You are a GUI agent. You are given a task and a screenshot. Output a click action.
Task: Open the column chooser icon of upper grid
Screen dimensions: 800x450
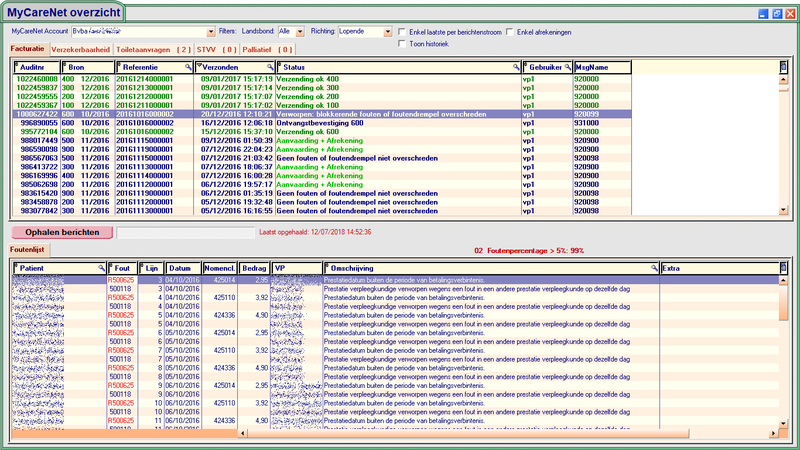click(783, 66)
